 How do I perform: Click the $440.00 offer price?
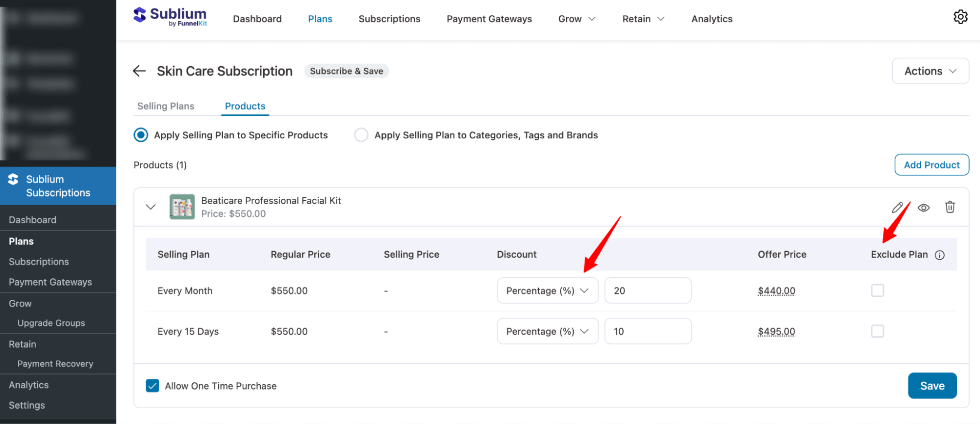click(776, 291)
